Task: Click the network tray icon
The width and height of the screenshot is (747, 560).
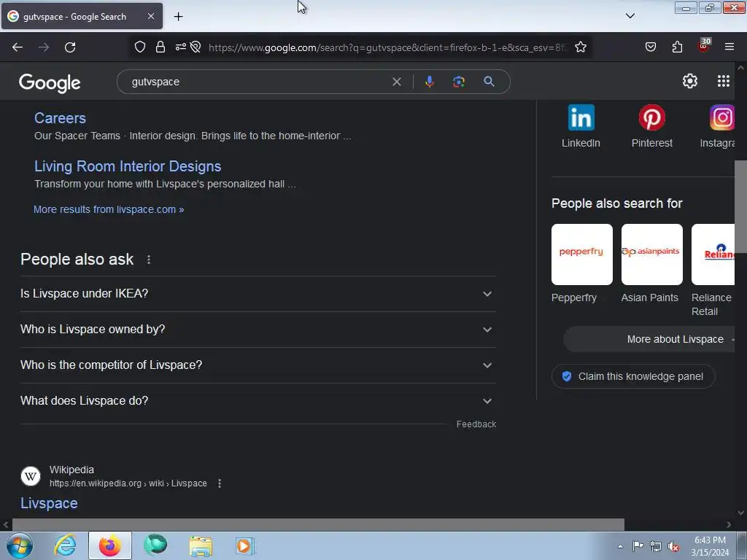Action: [656, 547]
